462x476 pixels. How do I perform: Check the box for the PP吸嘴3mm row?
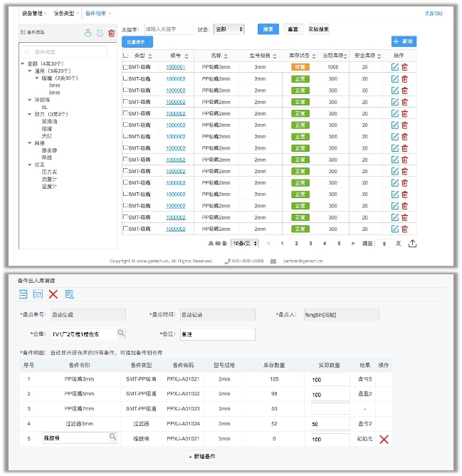pyautogui.click(x=126, y=67)
